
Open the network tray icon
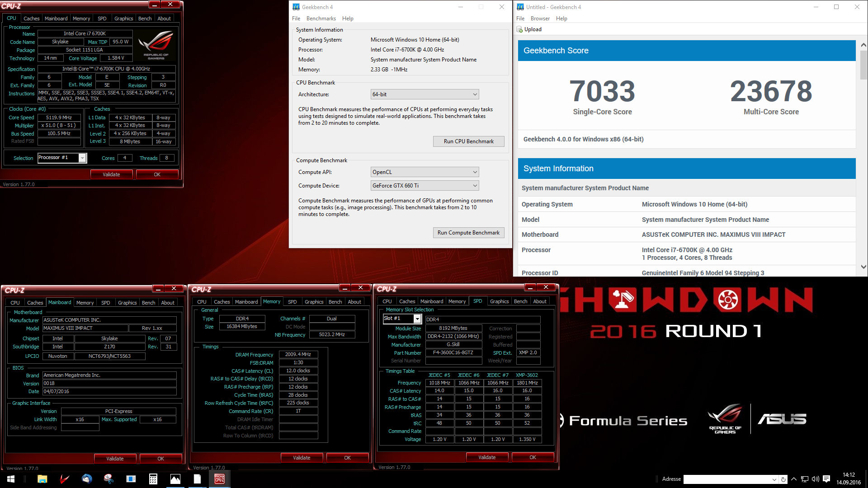click(805, 479)
